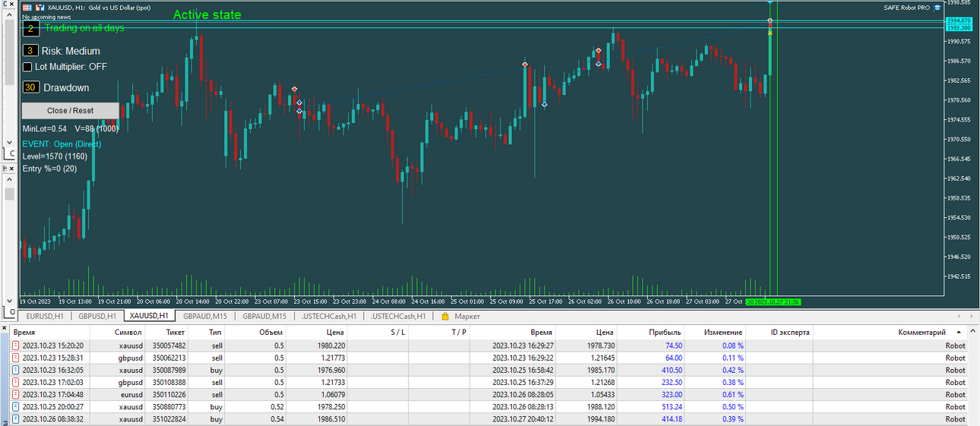
Task: Open the Маркет tab
Action: tap(467, 316)
